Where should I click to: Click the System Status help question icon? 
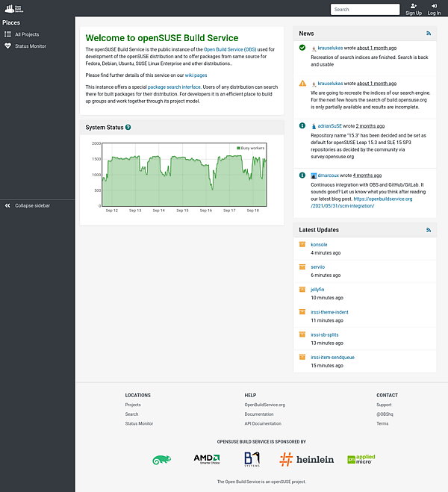(128, 128)
